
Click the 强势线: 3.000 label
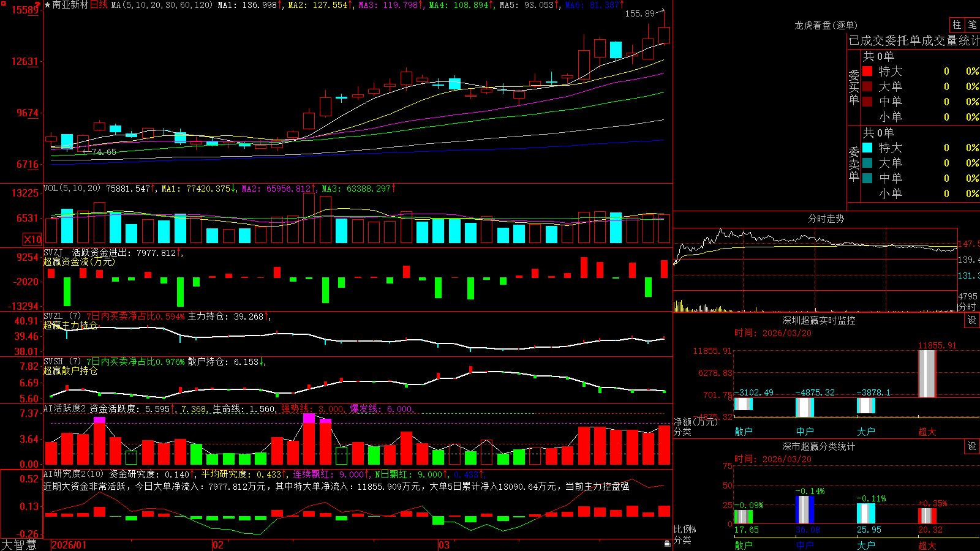coord(314,409)
